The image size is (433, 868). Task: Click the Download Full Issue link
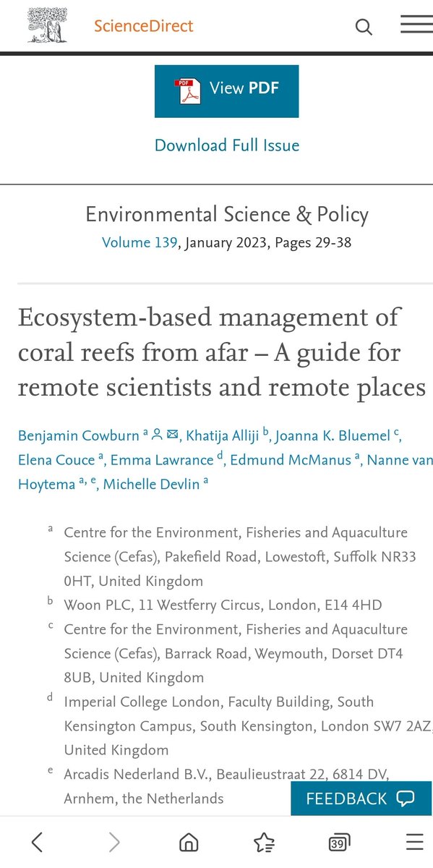click(x=227, y=145)
